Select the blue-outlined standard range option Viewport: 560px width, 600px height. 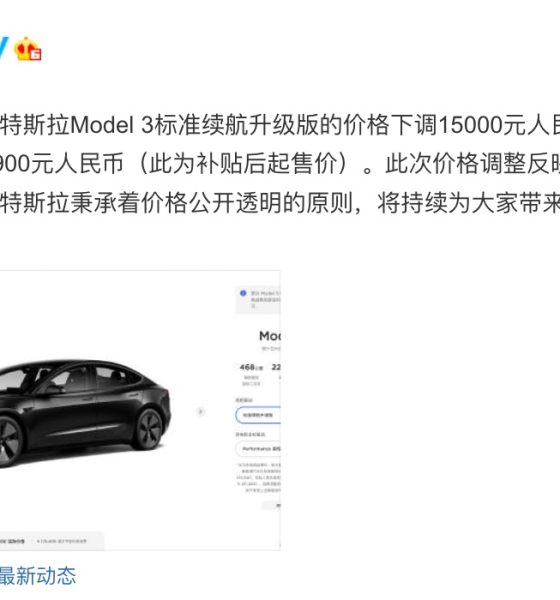click(x=258, y=415)
